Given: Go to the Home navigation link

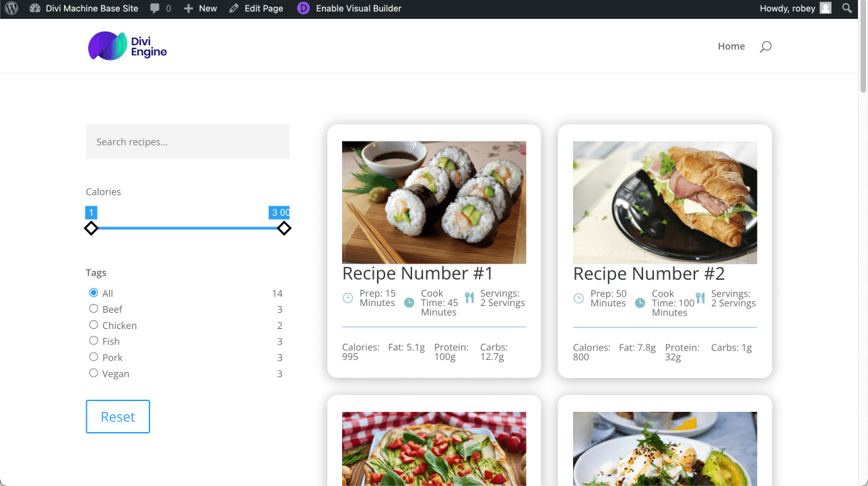Looking at the screenshot, I should 731,47.
